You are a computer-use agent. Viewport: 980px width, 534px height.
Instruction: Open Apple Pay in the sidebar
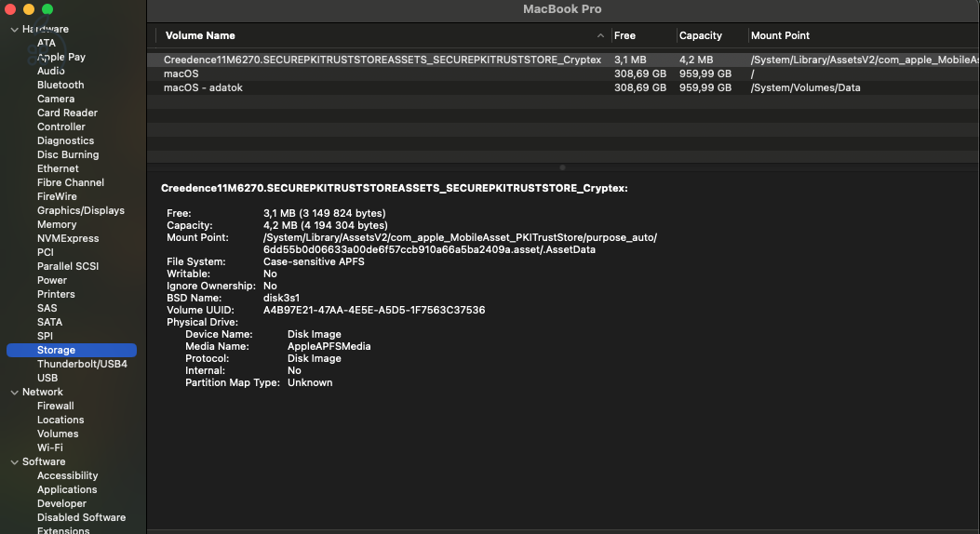click(x=61, y=57)
